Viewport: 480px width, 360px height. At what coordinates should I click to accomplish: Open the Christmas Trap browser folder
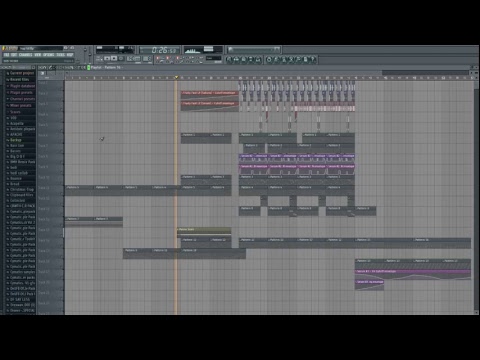coord(20,189)
